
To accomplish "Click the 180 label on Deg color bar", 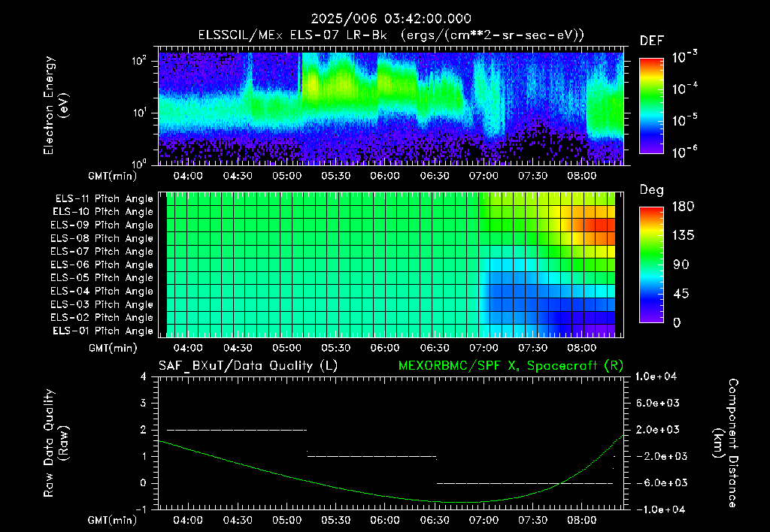I will click(x=683, y=207).
